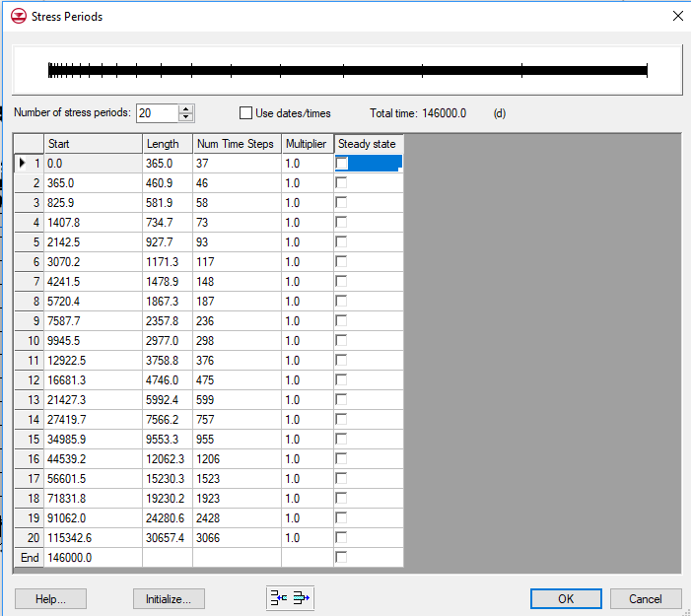Viewport: 691px width, 616px height.
Task: Click the append stress period icon
Action: (302, 598)
